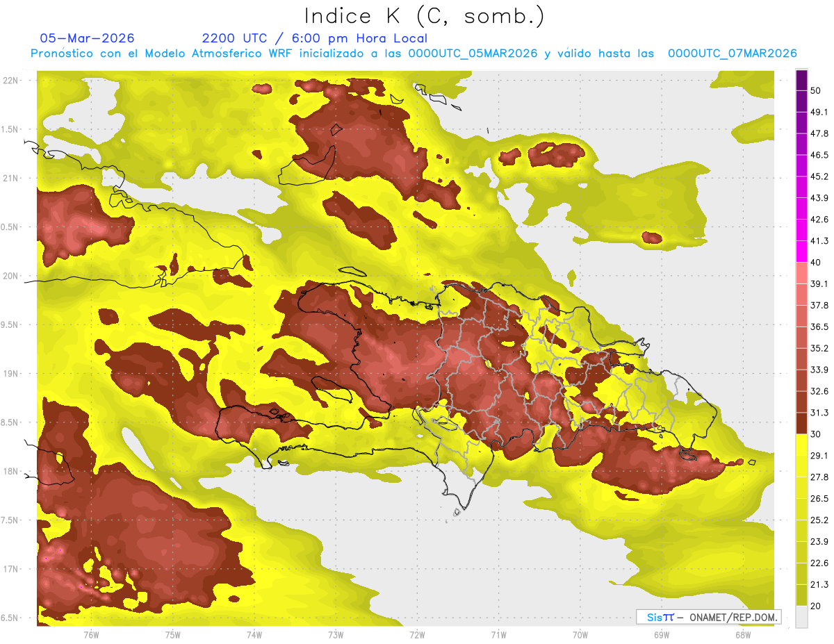Viewport: 834px width, 644px height.
Task: Click the 19N latitude label
Action: point(10,374)
